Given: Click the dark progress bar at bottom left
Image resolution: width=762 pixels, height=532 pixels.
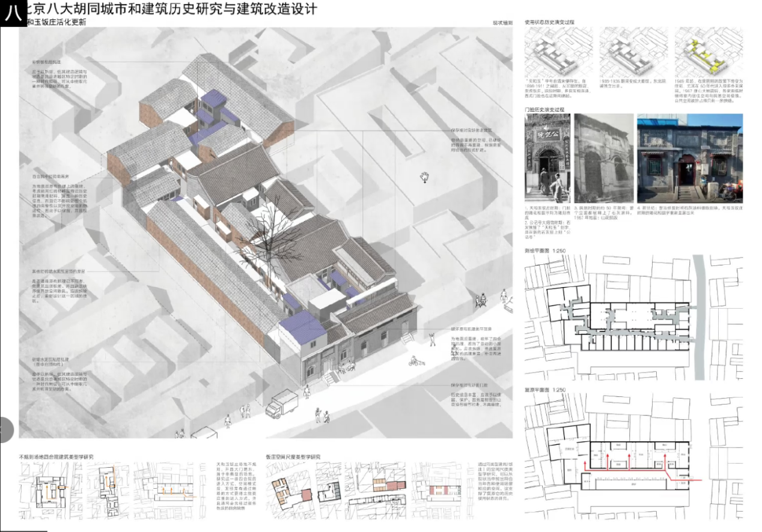Looking at the screenshot, I should [23, 530].
